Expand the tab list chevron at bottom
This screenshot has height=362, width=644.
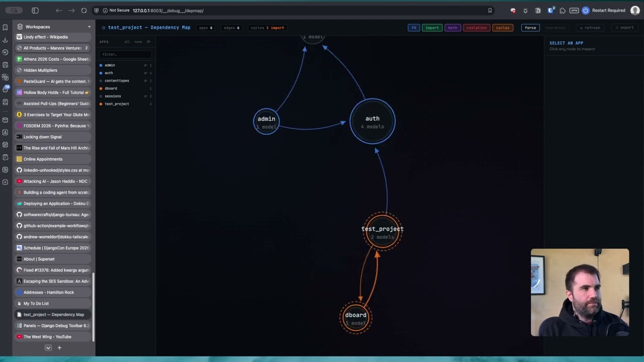click(48, 347)
